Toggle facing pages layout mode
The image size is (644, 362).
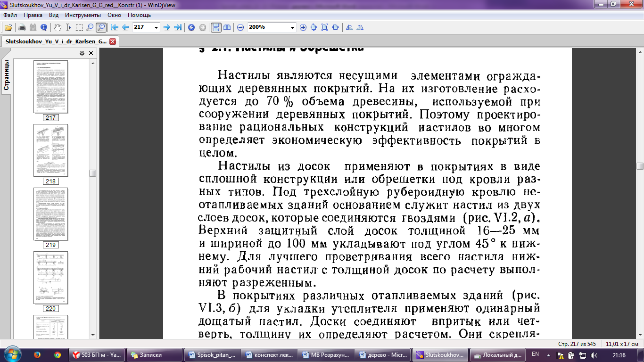pos(227,27)
